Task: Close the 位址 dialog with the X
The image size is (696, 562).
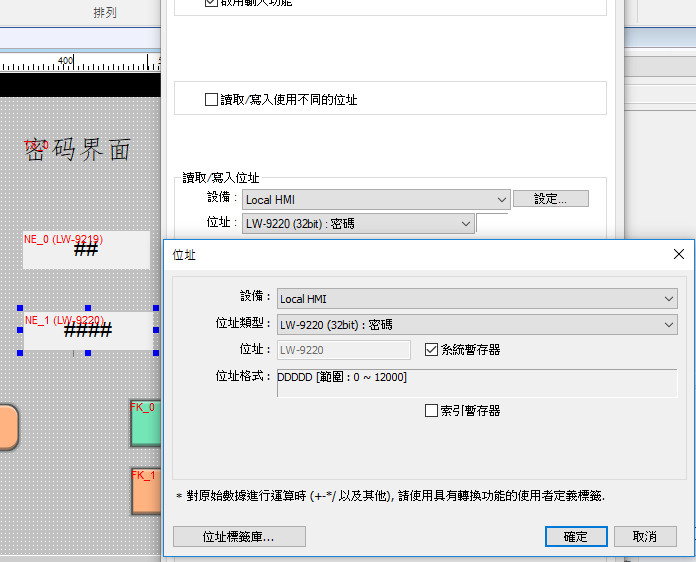Action: tap(679, 254)
